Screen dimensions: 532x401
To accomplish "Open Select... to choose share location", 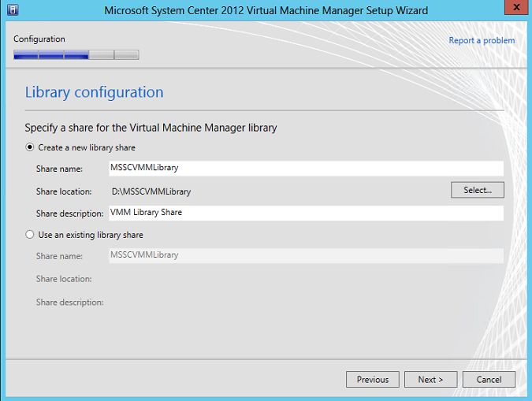I will 478,190.
